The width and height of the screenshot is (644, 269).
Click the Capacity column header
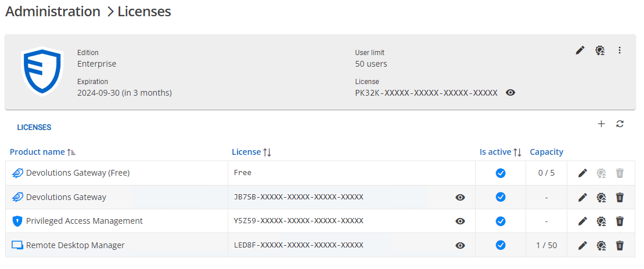546,152
